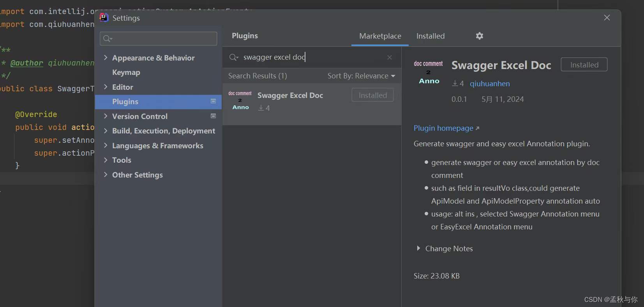
Task: Click the Plugins heading label
Action: (245, 35)
